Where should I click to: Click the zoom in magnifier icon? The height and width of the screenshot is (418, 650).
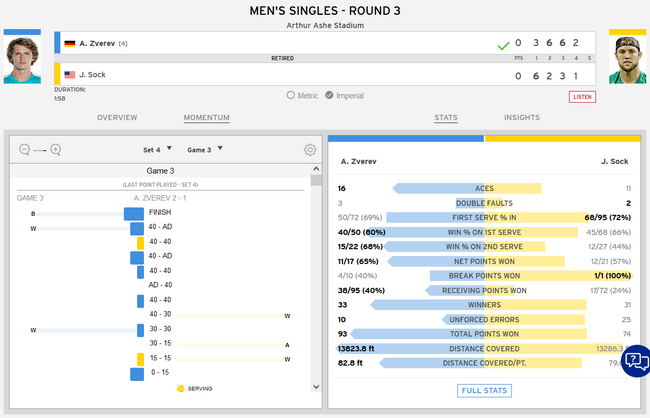(x=56, y=150)
